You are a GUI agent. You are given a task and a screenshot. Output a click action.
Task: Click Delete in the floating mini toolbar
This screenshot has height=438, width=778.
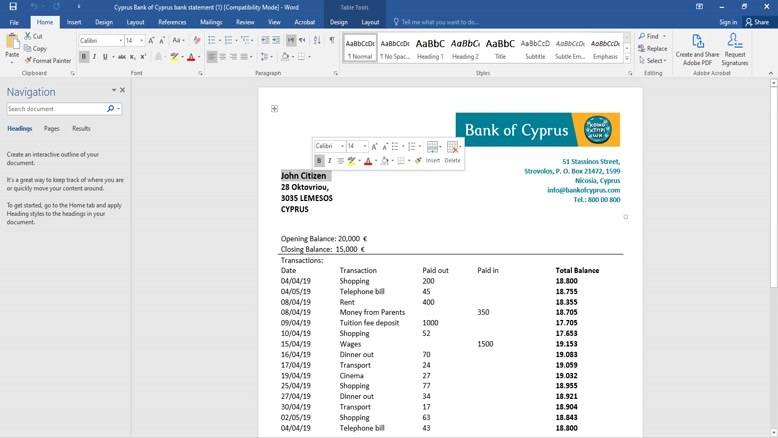tap(452, 151)
